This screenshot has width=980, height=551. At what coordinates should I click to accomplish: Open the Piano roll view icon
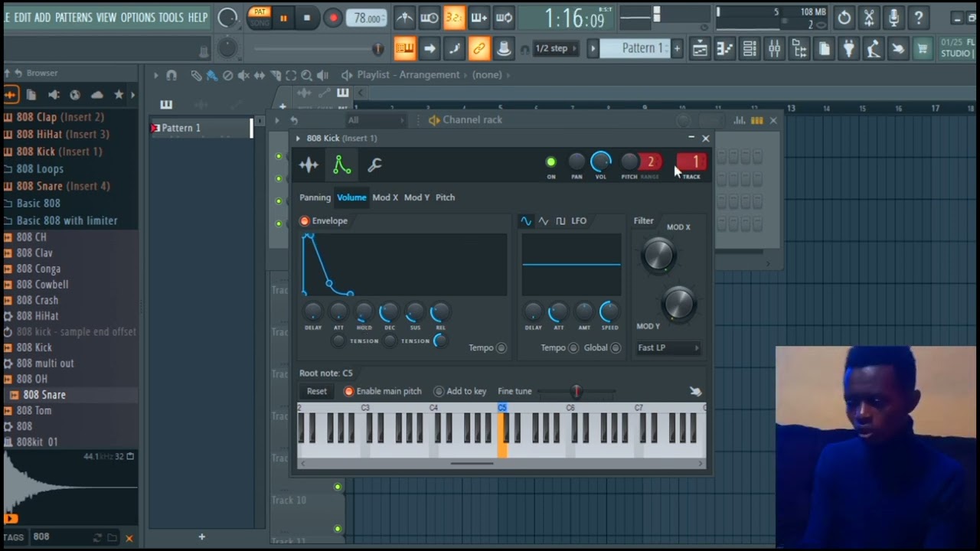[724, 50]
